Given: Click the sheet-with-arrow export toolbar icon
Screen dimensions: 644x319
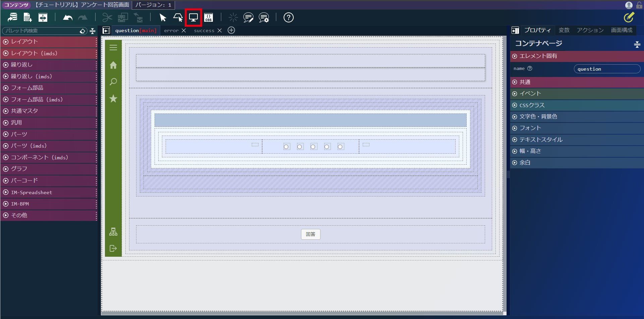Looking at the screenshot, I should [x=27, y=17].
